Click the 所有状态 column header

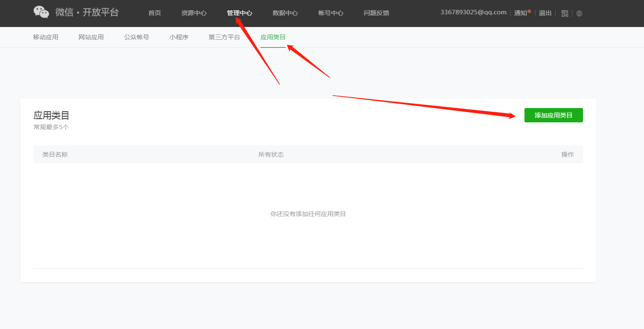point(271,155)
